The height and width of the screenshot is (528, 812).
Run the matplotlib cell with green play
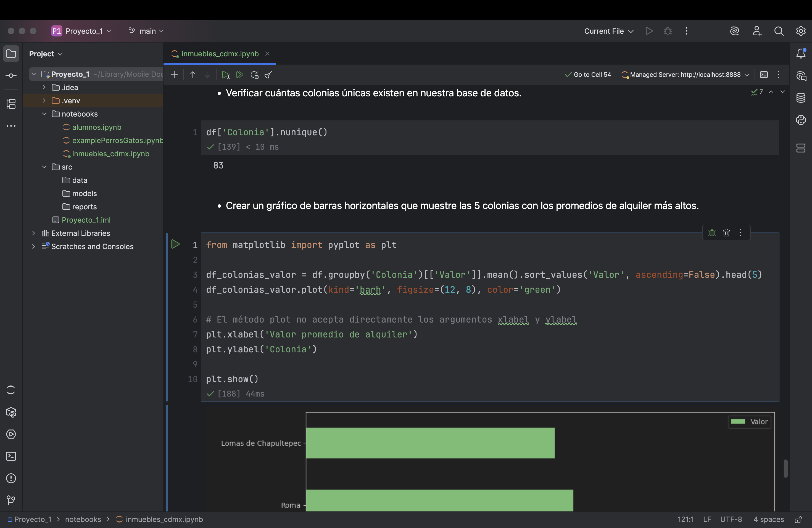coord(175,244)
